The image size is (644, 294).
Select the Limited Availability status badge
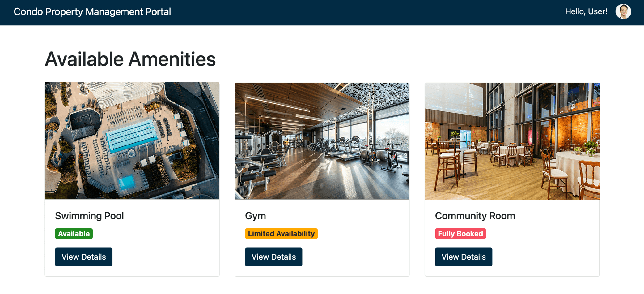tap(282, 234)
